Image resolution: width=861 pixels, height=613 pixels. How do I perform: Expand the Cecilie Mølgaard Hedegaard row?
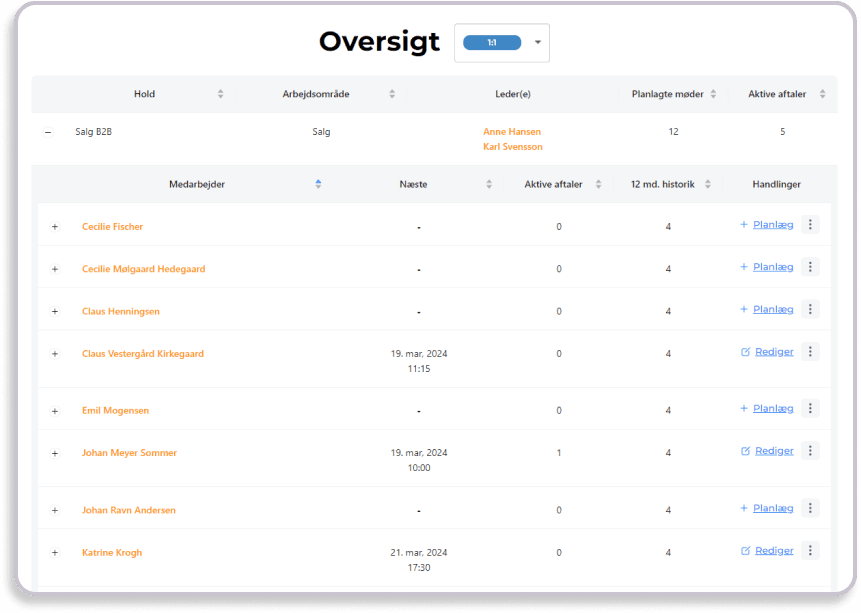pyautogui.click(x=55, y=269)
